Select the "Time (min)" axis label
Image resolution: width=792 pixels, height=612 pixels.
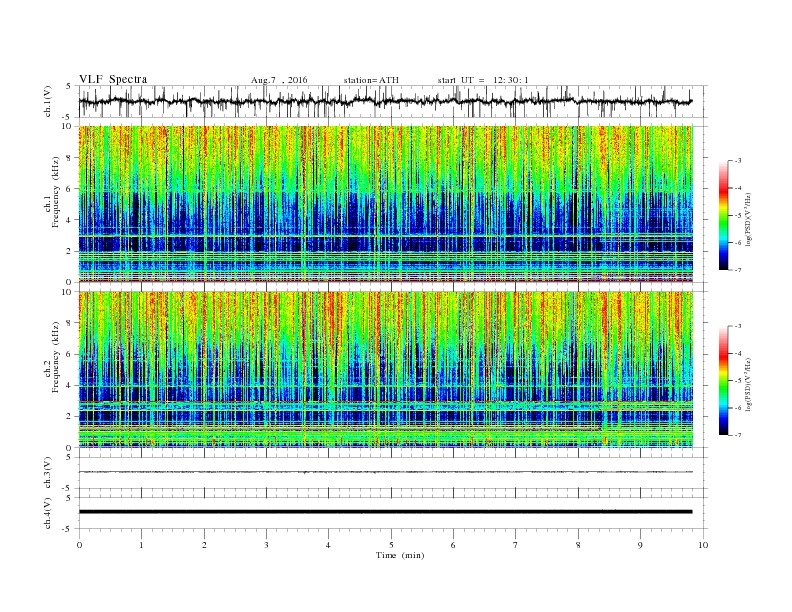pos(400,555)
